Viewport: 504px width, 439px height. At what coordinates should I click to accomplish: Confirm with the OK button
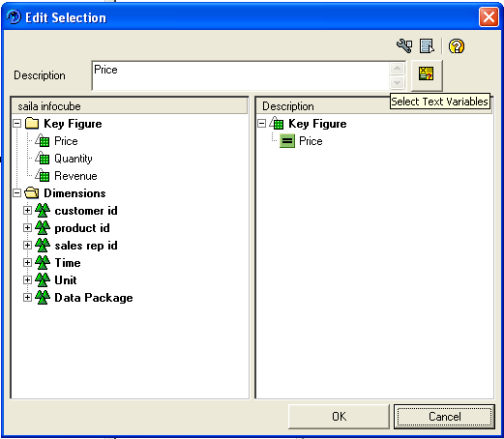[x=339, y=417]
